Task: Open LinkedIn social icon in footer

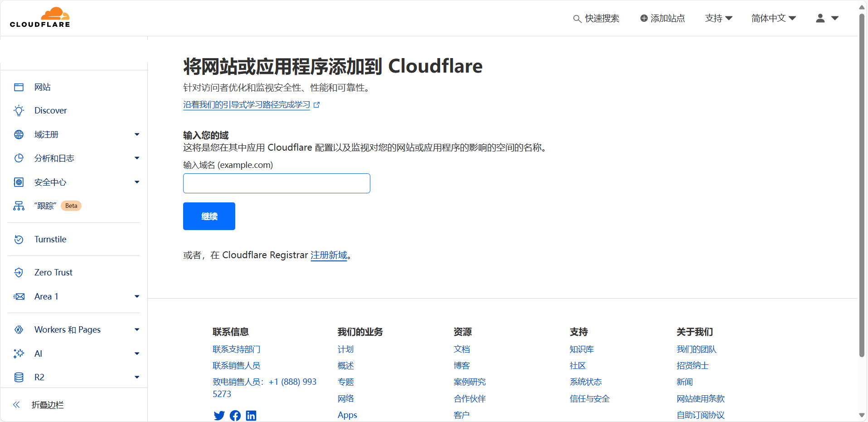Action: pos(251,416)
